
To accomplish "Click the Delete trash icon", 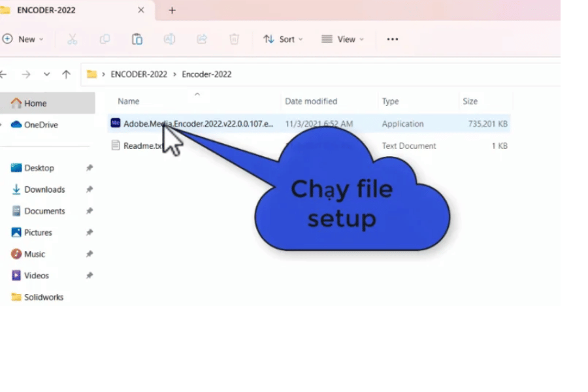I will (x=234, y=39).
